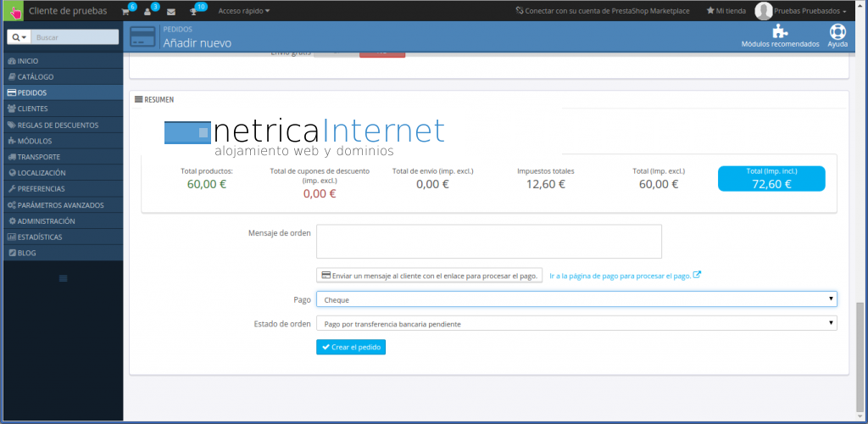Open Transporte menu item

click(63, 157)
